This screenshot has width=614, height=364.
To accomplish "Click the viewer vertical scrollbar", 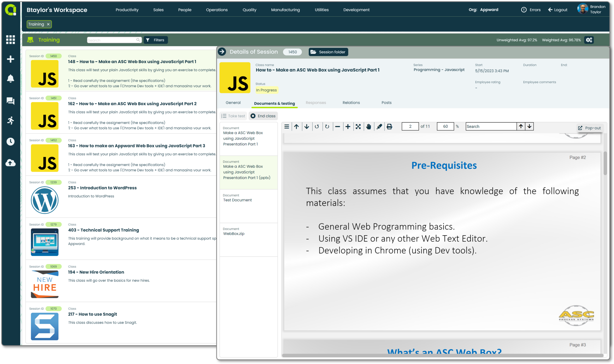I will 605,163.
